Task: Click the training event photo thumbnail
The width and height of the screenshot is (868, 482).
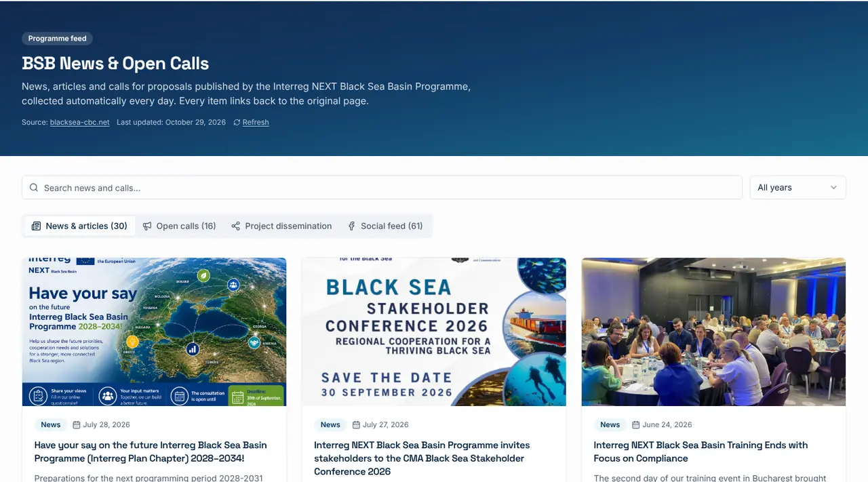Action: pos(713,332)
